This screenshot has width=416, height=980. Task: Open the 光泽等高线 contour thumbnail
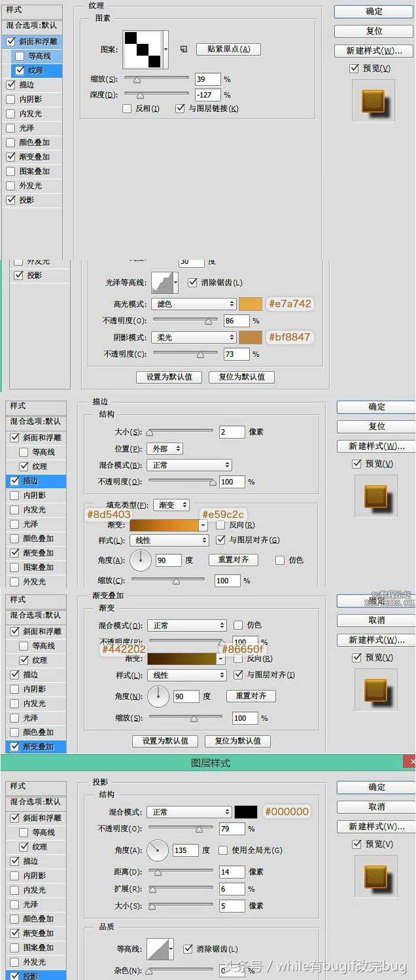click(x=162, y=283)
